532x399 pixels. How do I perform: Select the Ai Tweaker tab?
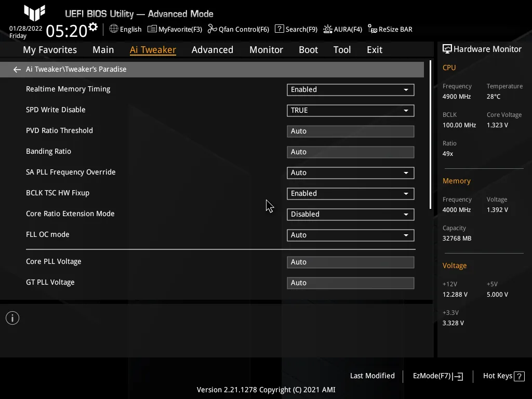tap(153, 50)
